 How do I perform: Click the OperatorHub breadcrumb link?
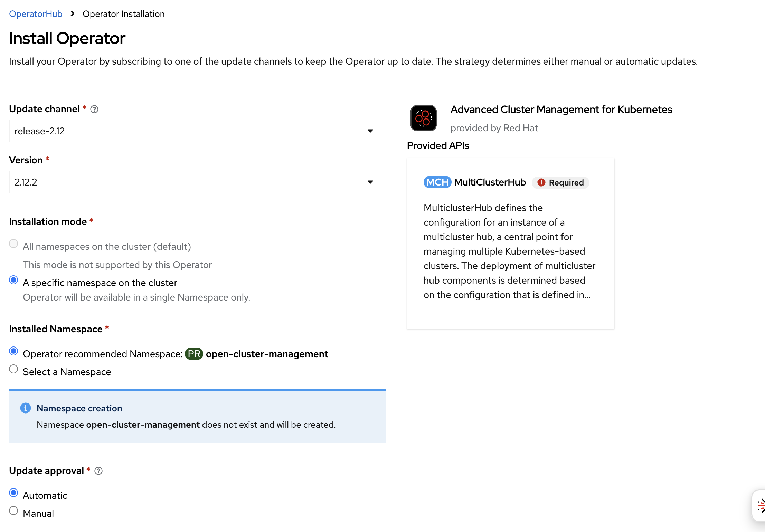(x=36, y=14)
